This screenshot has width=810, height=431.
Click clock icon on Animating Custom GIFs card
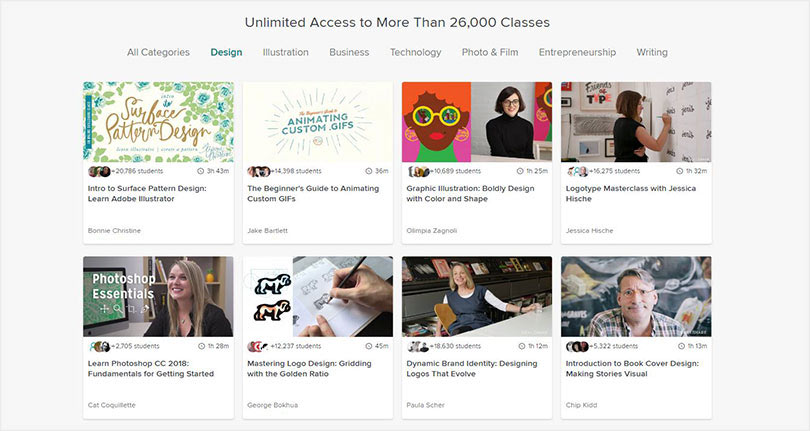(x=369, y=171)
